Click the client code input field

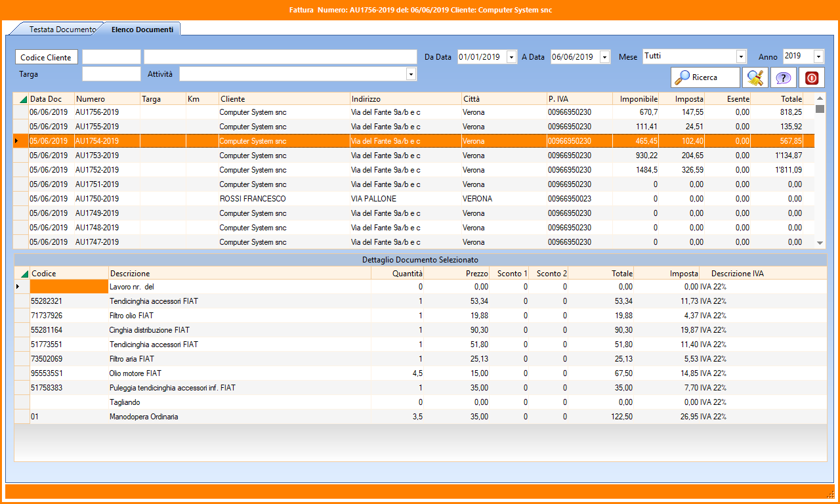pyautogui.click(x=112, y=57)
